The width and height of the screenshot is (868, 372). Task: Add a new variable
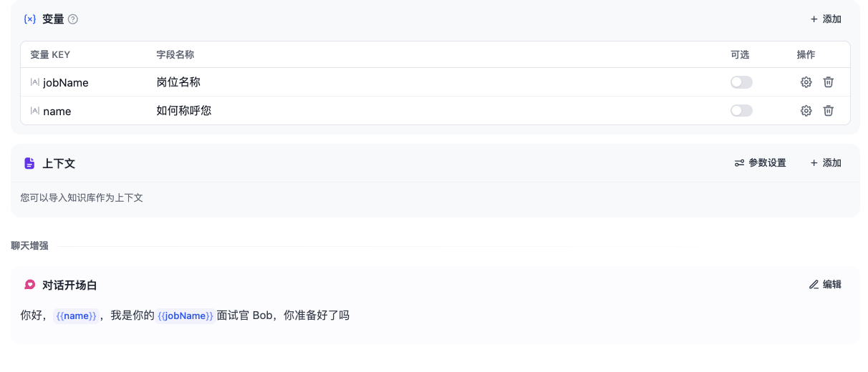(x=825, y=19)
